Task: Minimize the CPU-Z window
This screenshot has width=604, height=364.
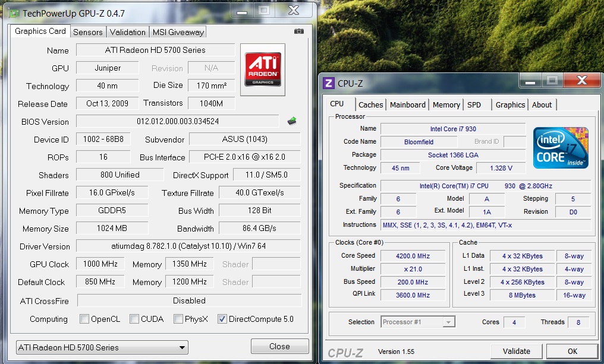Action: [530, 81]
